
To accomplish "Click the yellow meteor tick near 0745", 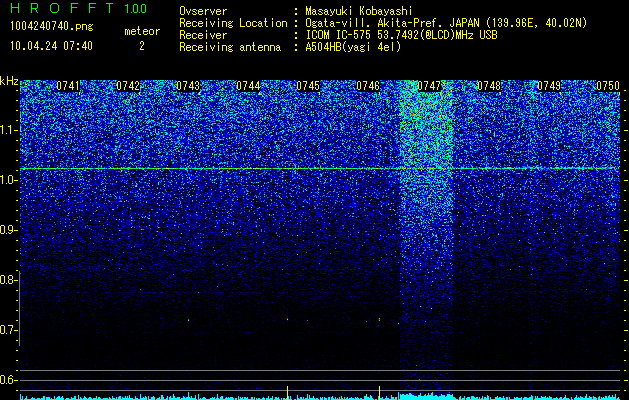I will pyautogui.click(x=288, y=392).
